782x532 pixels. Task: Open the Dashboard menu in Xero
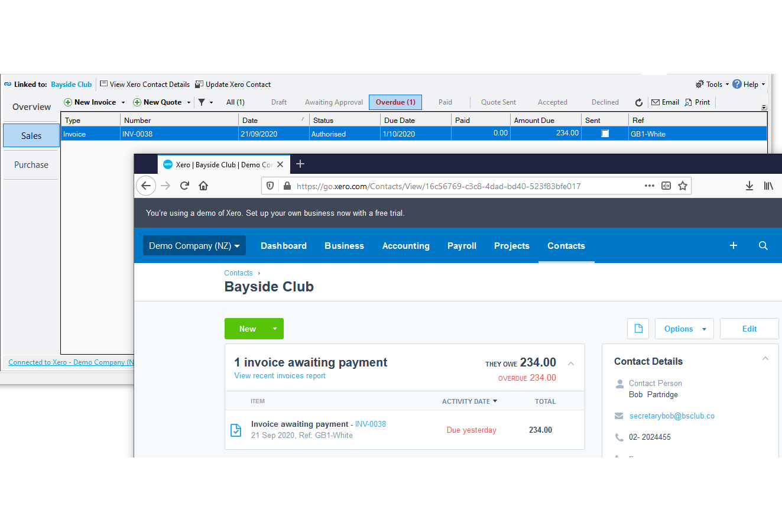click(284, 245)
